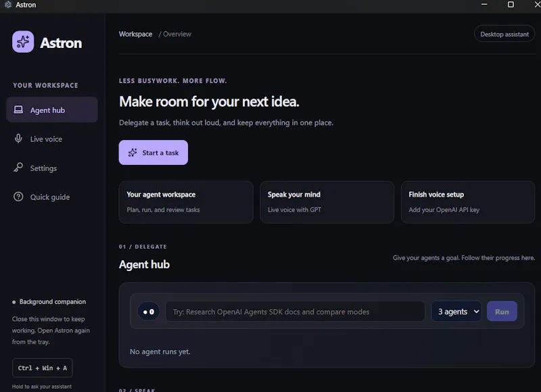Expand the 3 agents dropdown

tap(456, 312)
